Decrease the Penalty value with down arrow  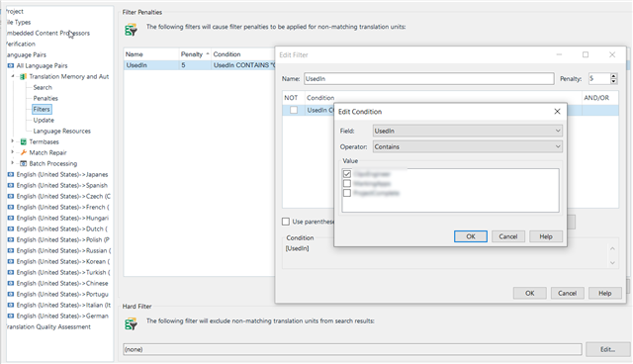[x=613, y=81]
